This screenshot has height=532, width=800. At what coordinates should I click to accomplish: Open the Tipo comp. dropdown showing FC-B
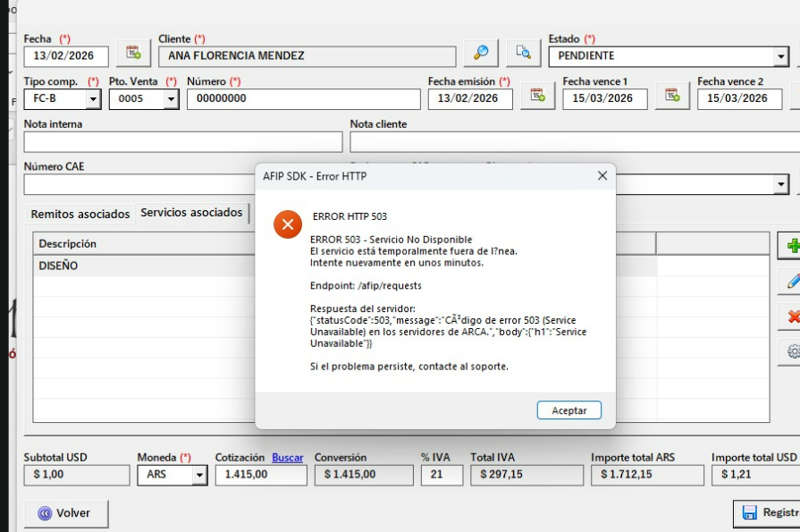[93, 99]
